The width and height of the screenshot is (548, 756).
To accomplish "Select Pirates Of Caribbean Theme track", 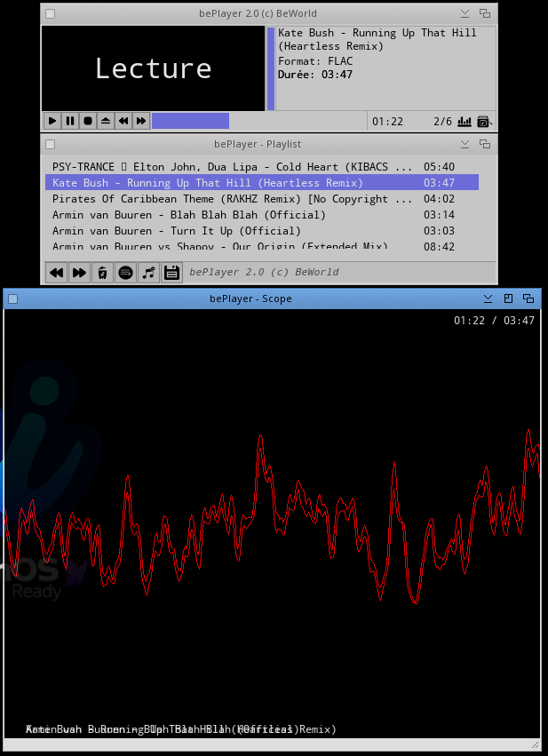I will coord(232,199).
